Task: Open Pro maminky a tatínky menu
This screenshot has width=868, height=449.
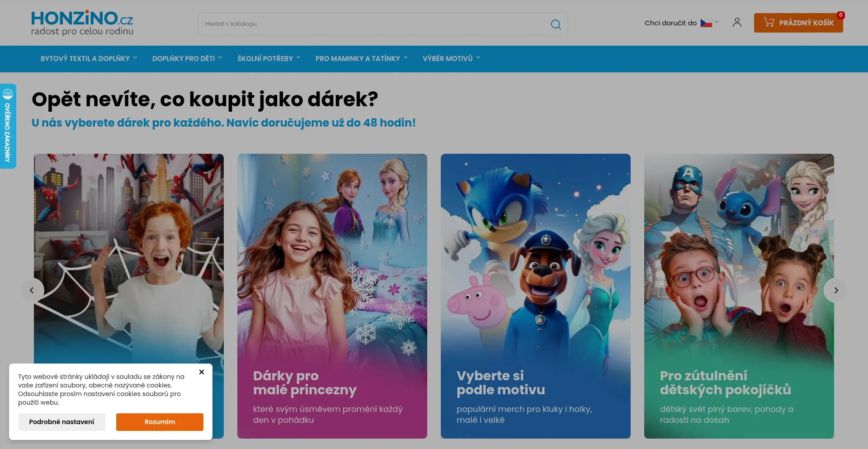Action: tap(361, 58)
